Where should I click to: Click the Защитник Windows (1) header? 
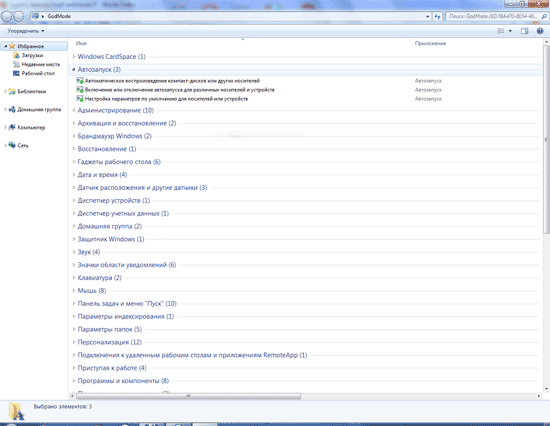(111, 239)
